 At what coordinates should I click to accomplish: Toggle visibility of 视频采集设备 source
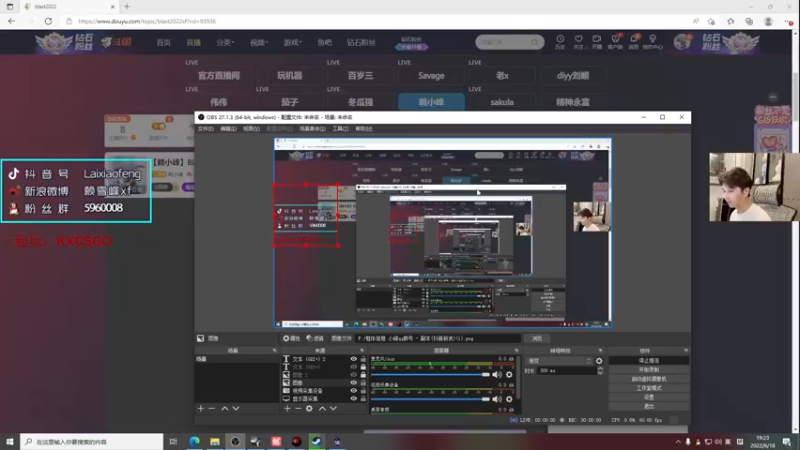point(354,391)
